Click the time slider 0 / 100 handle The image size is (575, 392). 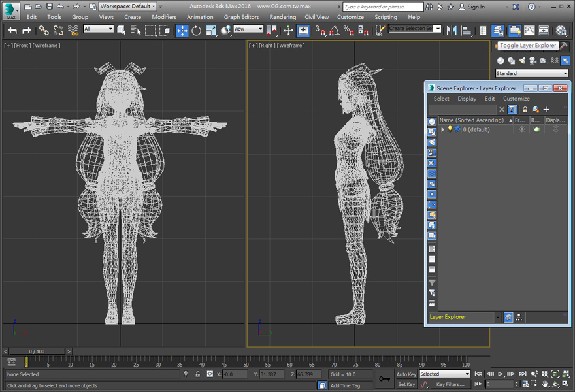pos(37,351)
